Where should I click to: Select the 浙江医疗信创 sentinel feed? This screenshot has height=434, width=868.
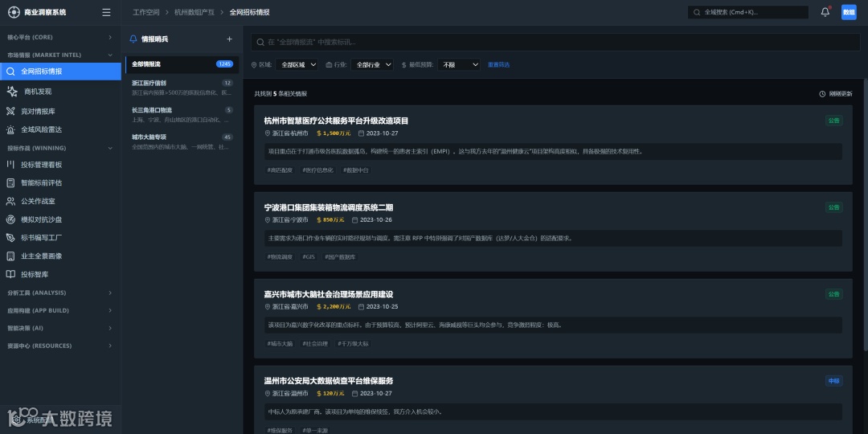click(182, 88)
